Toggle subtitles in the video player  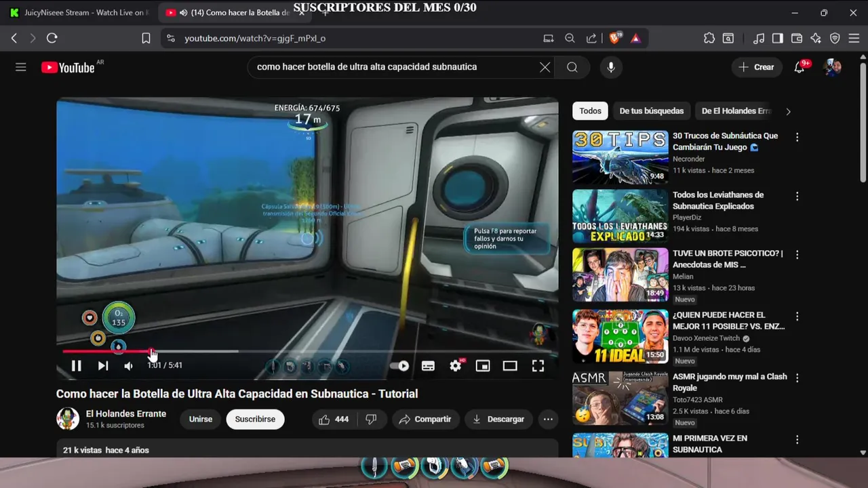[x=428, y=366]
